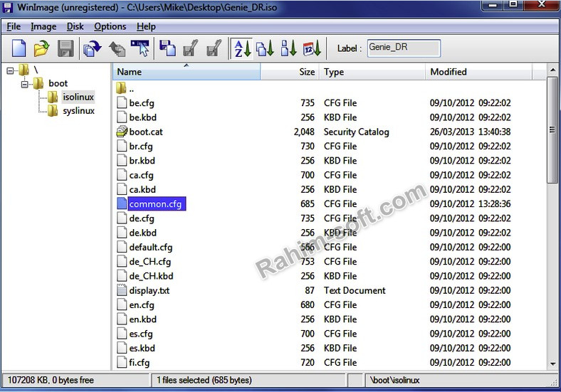Click the display.txt text document icon
The image size is (561, 392).
(122, 290)
